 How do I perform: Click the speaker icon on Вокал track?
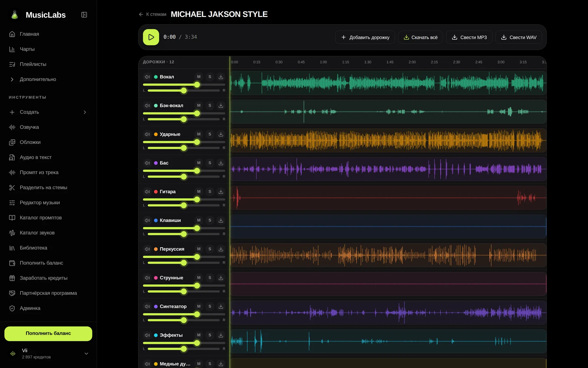(147, 77)
